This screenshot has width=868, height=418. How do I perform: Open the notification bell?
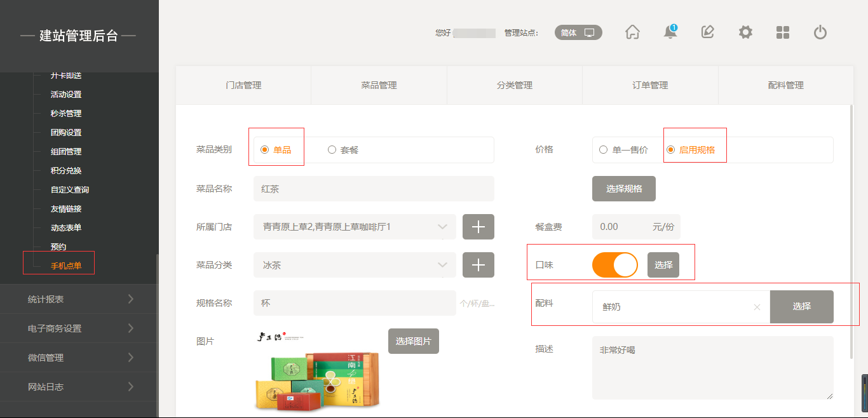pyautogui.click(x=670, y=32)
